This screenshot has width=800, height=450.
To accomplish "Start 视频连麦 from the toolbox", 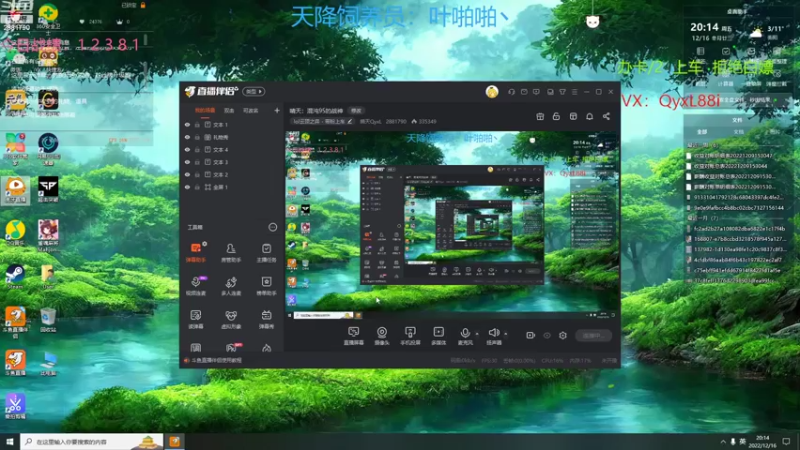I will click(x=196, y=286).
